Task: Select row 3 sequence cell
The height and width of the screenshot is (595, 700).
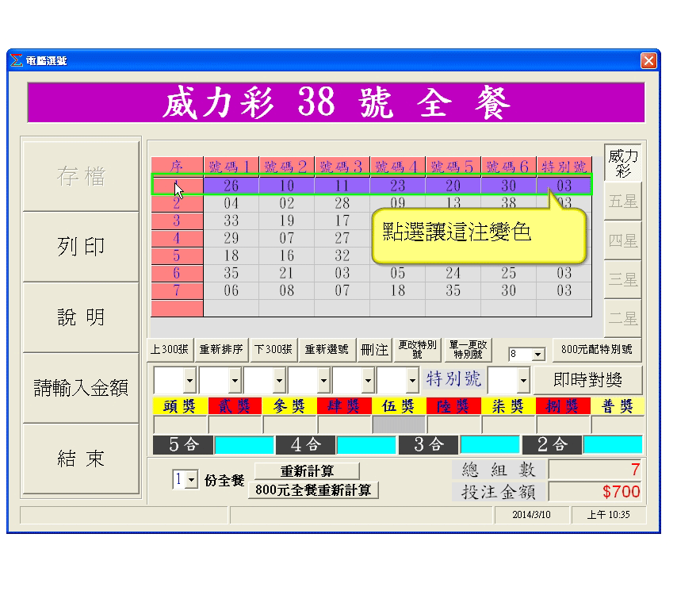Action: coord(177,221)
